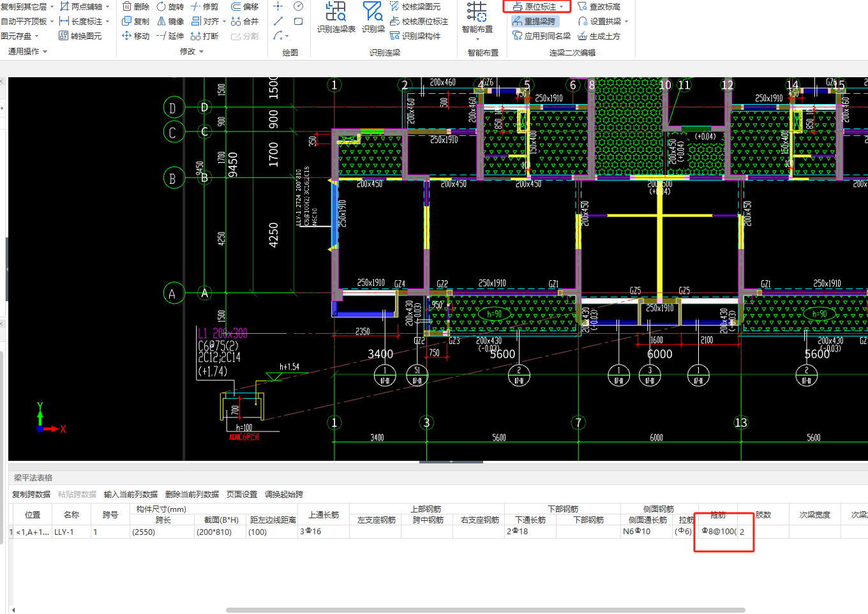Open the arc tool dropdown arrow

(287, 36)
